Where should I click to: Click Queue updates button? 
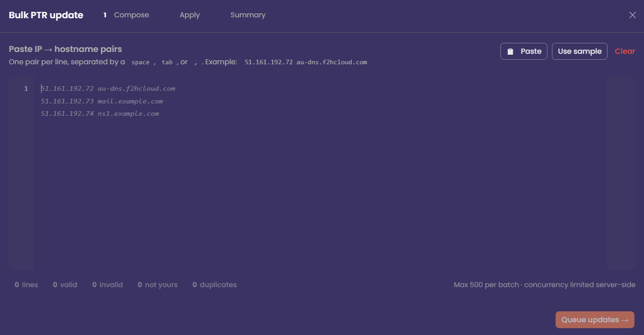point(595,320)
